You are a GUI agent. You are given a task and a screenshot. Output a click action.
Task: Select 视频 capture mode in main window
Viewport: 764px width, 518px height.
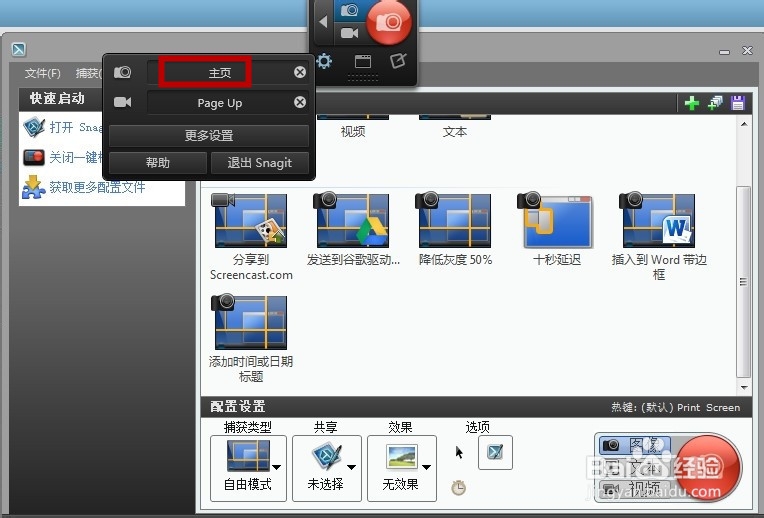click(635, 488)
